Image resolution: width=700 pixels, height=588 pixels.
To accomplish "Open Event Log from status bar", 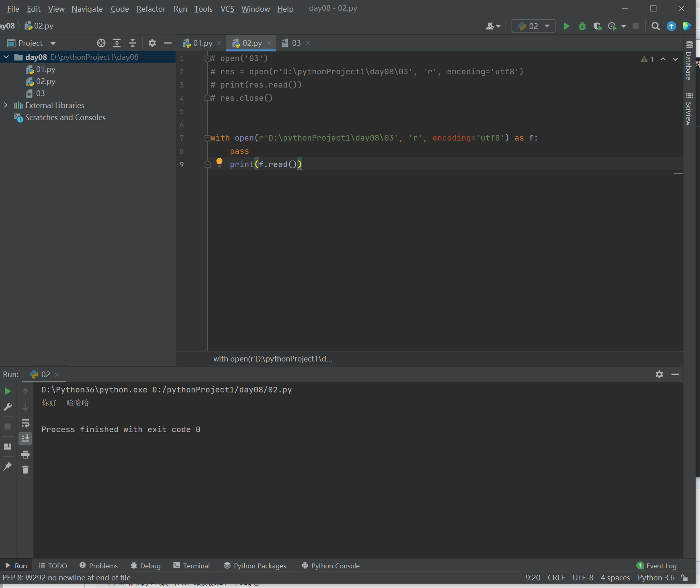I will tap(657, 566).
